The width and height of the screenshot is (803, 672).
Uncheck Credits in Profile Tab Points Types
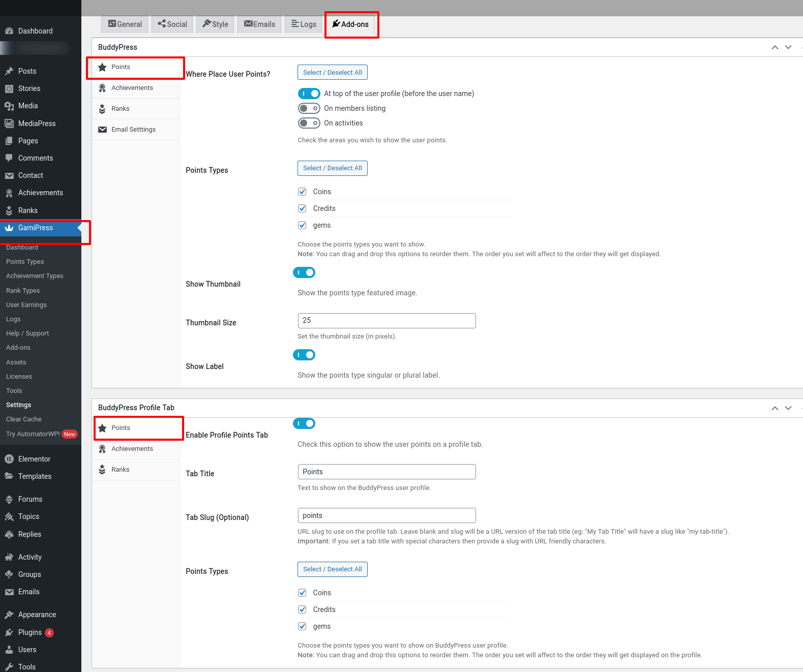(x=302, y=609)
